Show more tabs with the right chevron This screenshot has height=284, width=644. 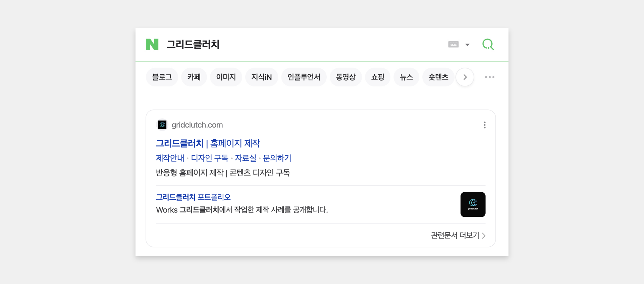coord(465,77)
